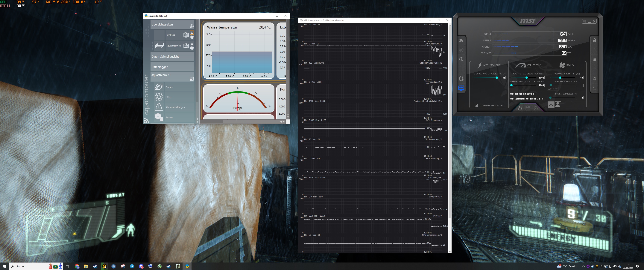Toggle the my Page unlock icon
The height and width of the screenshot is (270, 644).
click(192, 33)
